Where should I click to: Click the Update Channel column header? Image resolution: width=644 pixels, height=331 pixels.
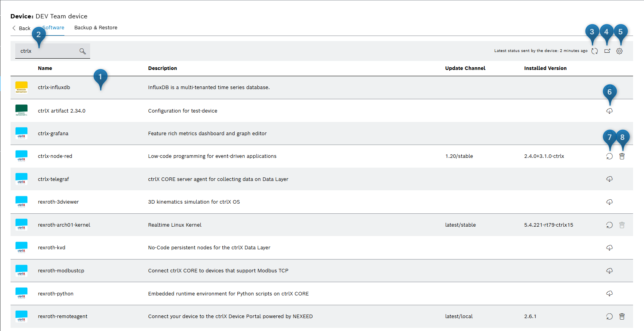[465, 68]
